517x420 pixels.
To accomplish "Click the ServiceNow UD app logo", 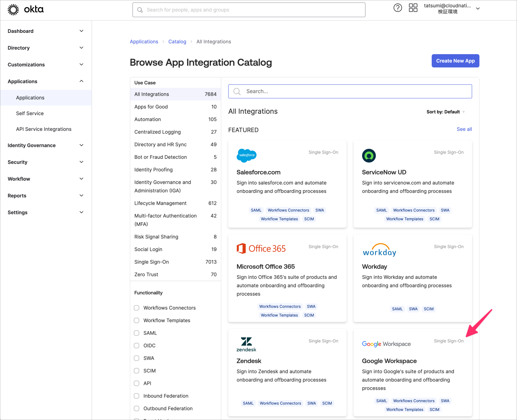I will click(x=369, y=155).
